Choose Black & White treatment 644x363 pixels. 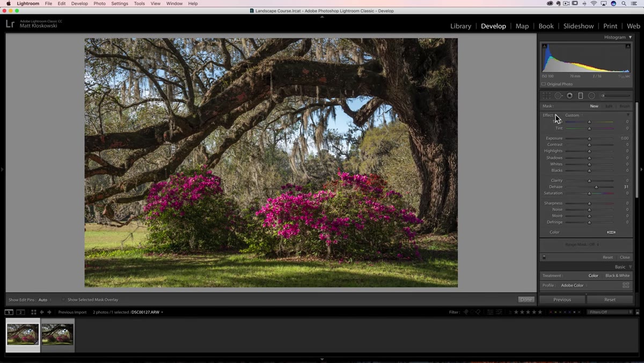(x=617, y=275)
